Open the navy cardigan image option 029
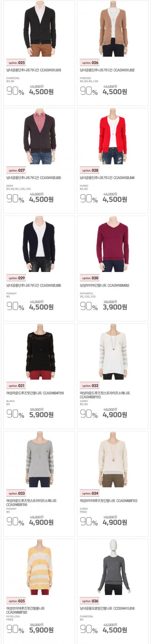The width and height of the screenshot is (152, 644). coord(39,244)
